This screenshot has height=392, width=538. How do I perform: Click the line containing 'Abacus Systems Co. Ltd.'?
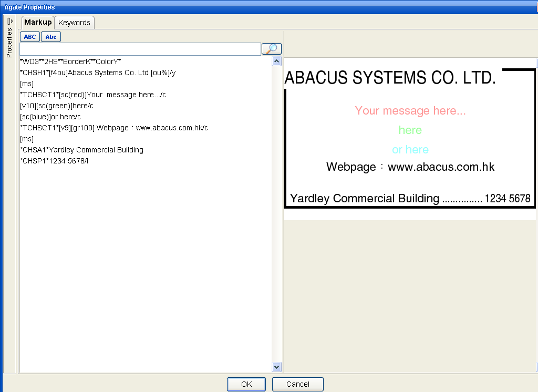point(98,73)
